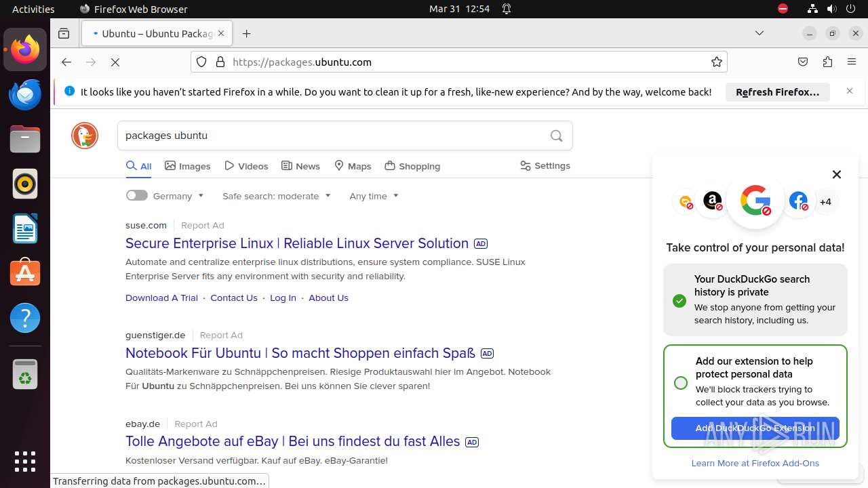Expand the Germany region dropdown
868x488 pixels.
click(178, 196)
